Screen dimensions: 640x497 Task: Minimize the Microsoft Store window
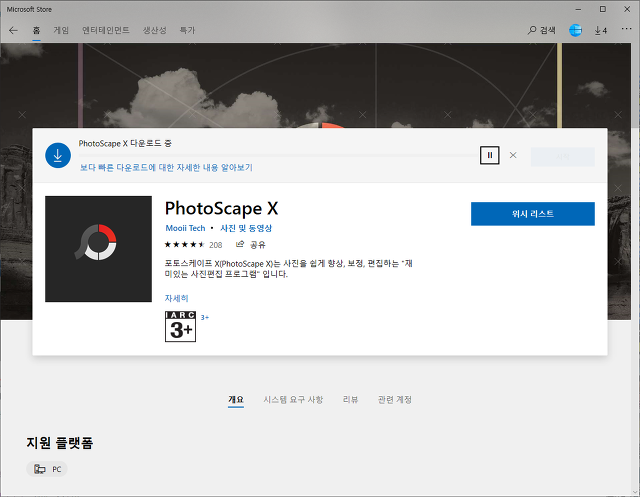coord(578,9)
